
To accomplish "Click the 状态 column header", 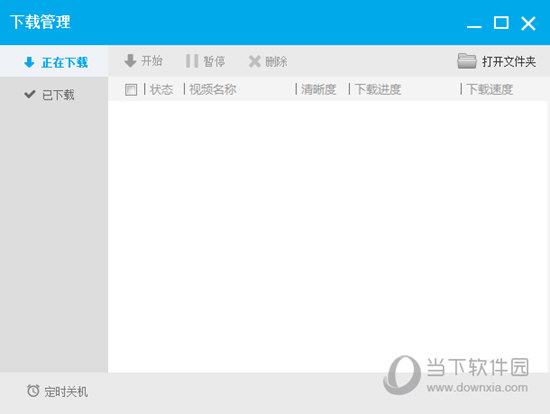I will tap(161, 89).
